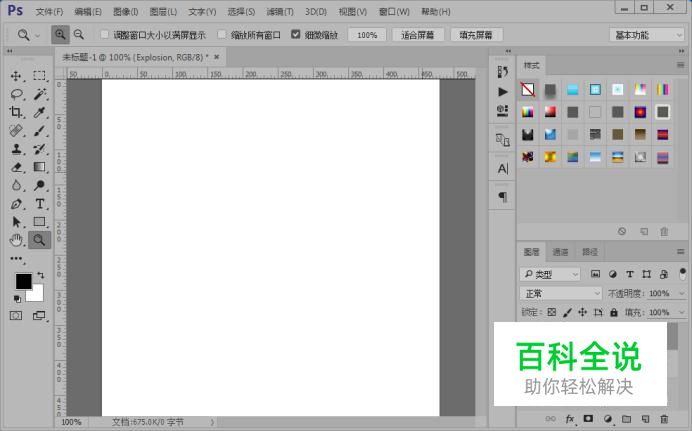Select the Zoom tool in toolbox

pyautogui.click(x=39, y=240)
